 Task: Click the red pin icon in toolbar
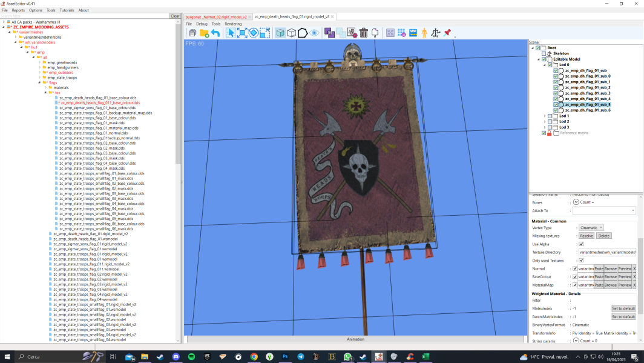[x=447, y=33]
